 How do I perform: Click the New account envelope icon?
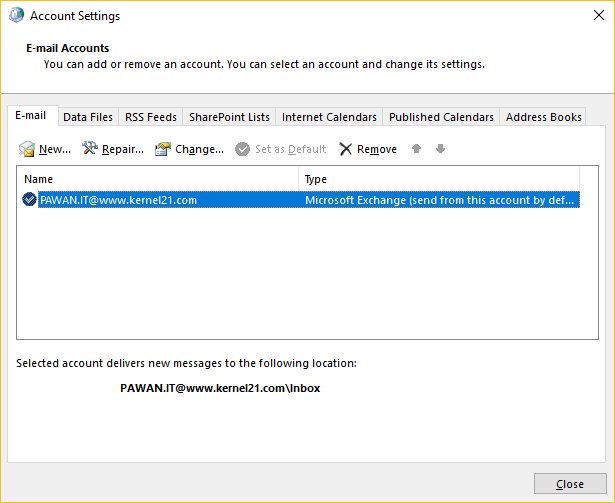tap(27, 149)
